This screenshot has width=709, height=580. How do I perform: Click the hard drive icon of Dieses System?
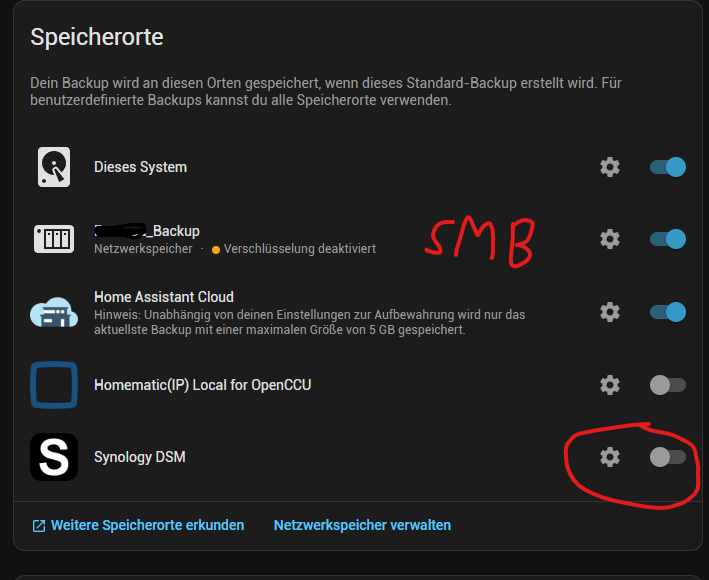pyautogui.click(x=54, y=167)
